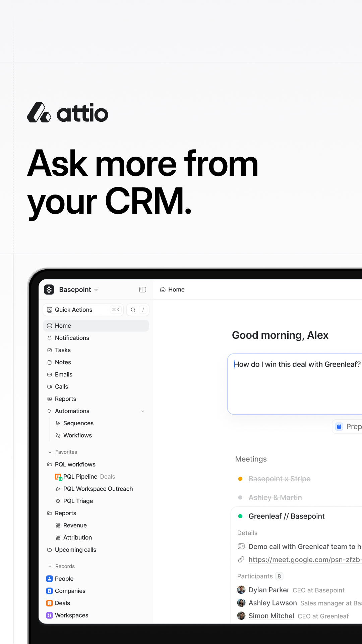362x644 pixels.
Task: Click the Participants count badge 8
Action: [x=279, y=576]
